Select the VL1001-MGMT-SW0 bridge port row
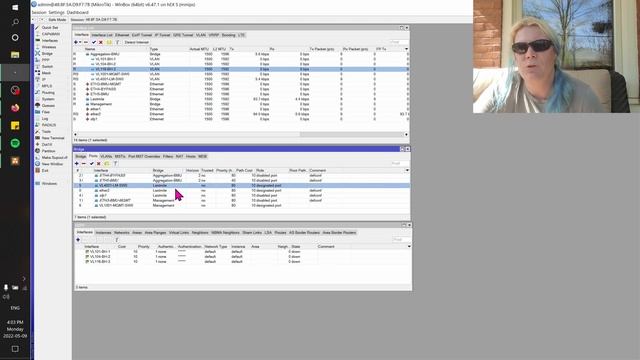Image resolution: width=640 pixels, height=360 pixels. (242, 206)
